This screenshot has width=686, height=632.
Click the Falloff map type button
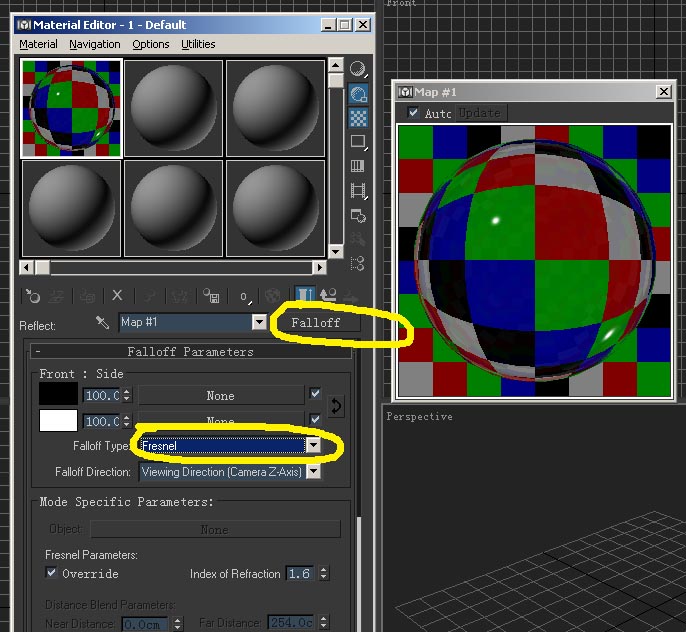pos(316,323)
